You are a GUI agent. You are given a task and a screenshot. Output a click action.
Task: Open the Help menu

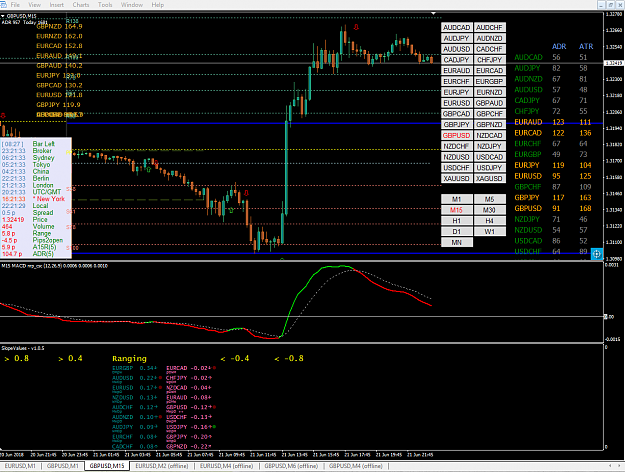157,5
